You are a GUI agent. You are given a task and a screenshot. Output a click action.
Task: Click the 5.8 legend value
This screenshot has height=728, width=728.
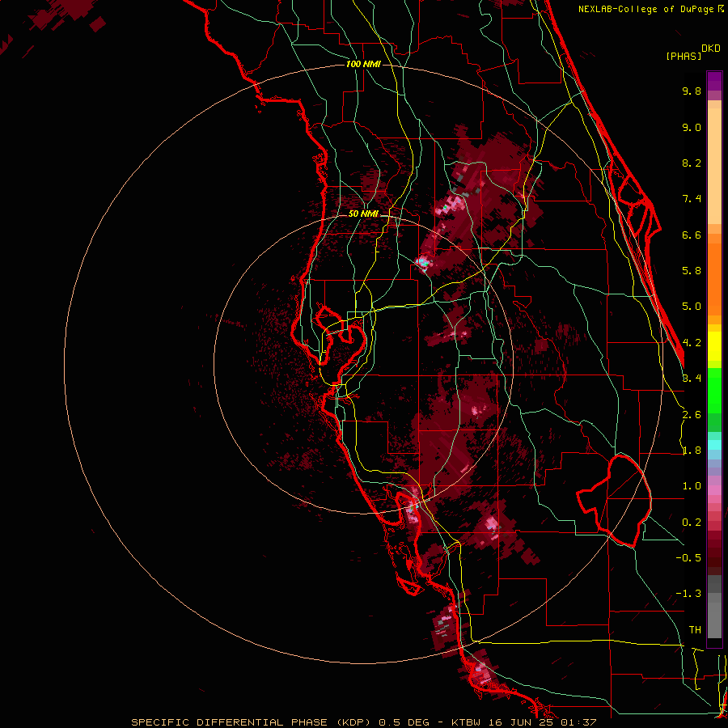(692, 271)
